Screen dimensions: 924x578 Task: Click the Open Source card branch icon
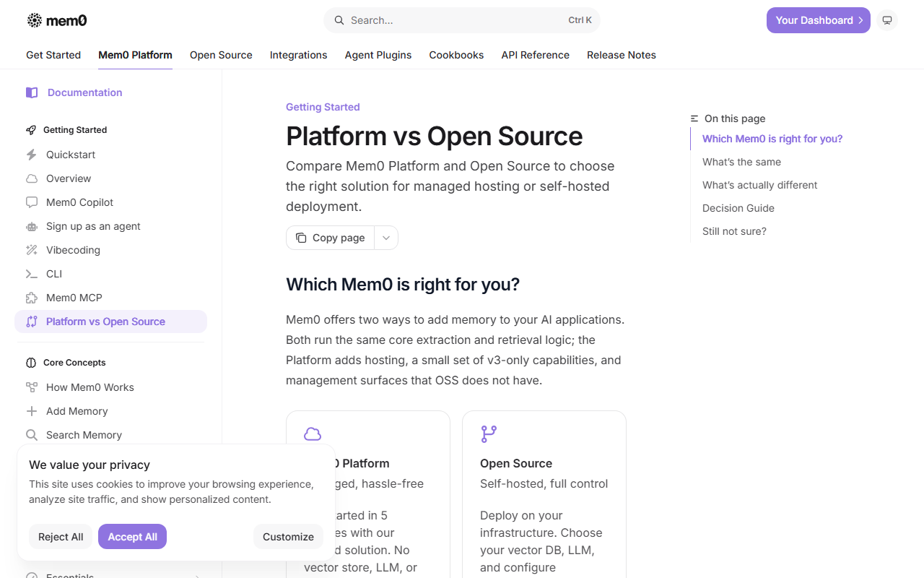coord(489,433)
